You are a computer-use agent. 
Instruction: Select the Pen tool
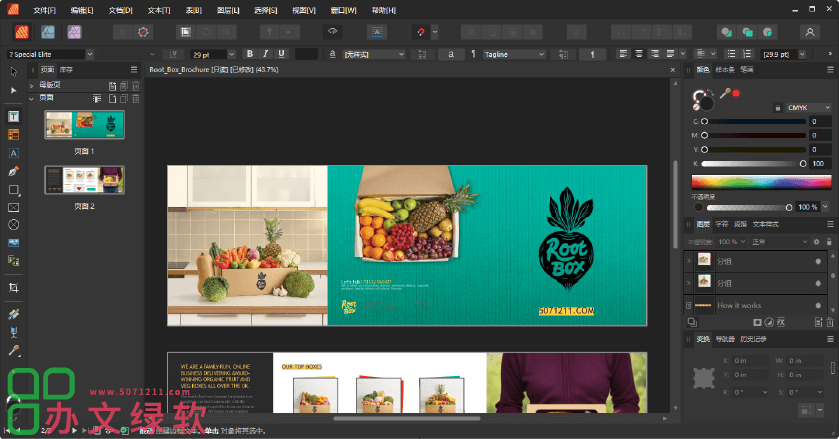point(14,171)
